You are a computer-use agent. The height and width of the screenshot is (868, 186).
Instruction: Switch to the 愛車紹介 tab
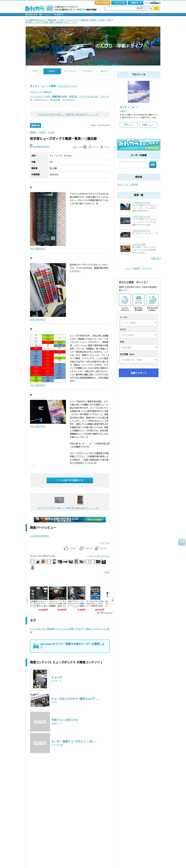(52, 71)
